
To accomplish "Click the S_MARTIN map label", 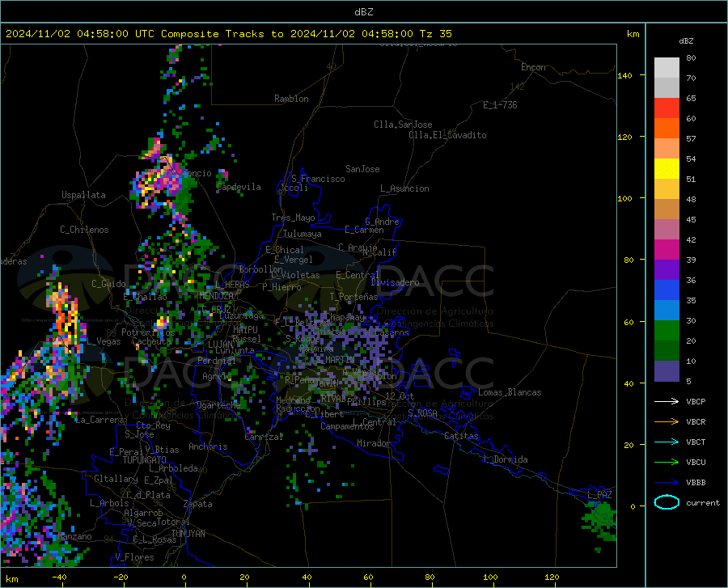I will [x=335, y=360].
